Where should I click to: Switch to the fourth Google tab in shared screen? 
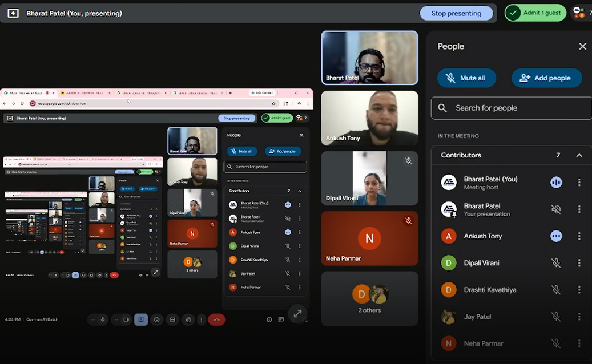198,93
